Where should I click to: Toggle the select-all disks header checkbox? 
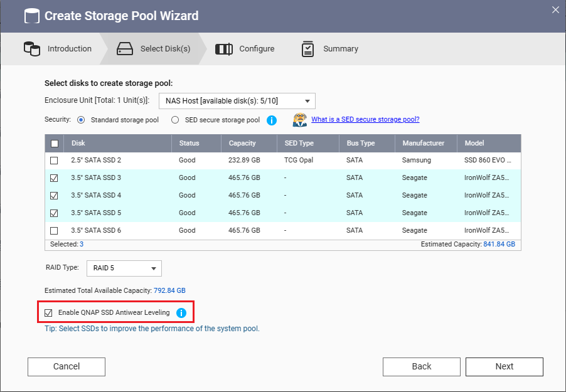(x=54, y=143)
